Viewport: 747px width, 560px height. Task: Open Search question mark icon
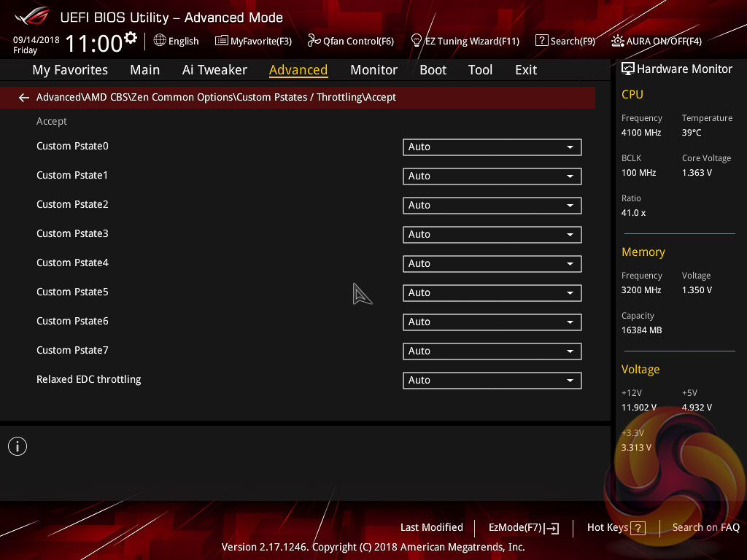542,41
